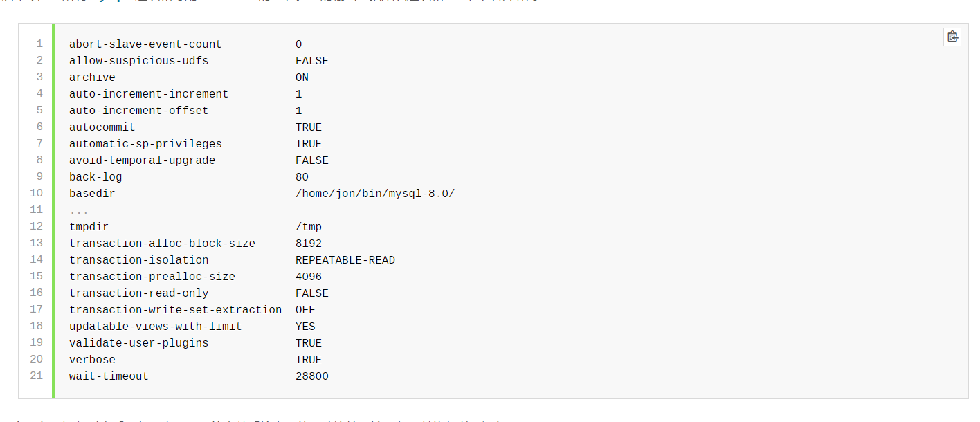Click the transaction-prealloc-size option name
This screenshot has width=980, height=422.
152,277
